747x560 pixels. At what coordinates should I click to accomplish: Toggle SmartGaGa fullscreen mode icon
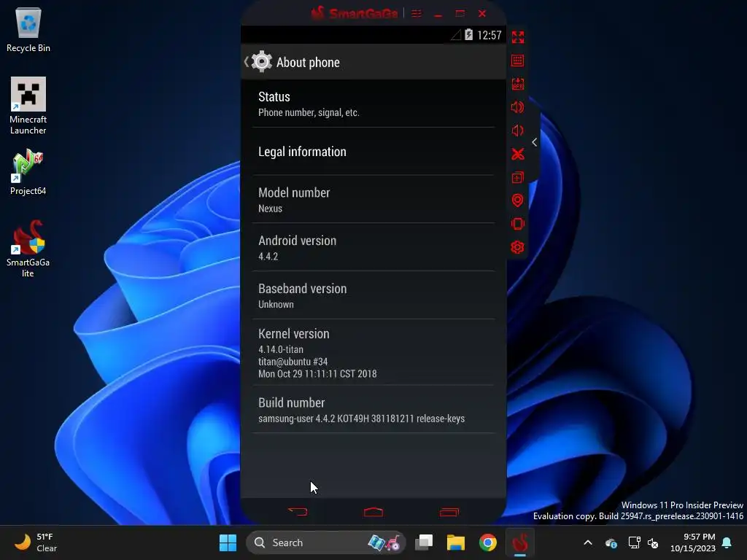(x=518, y=37)
